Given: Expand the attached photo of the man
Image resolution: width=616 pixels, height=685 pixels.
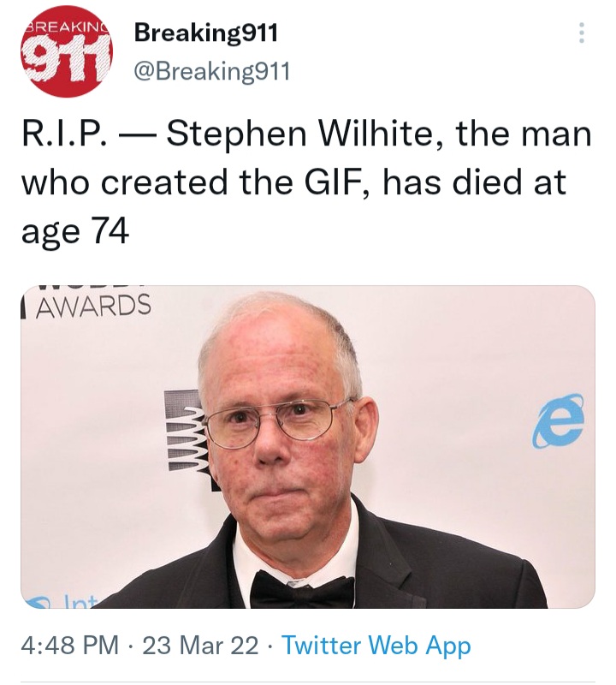Looking at the screenshot, I should click(308, 446).
